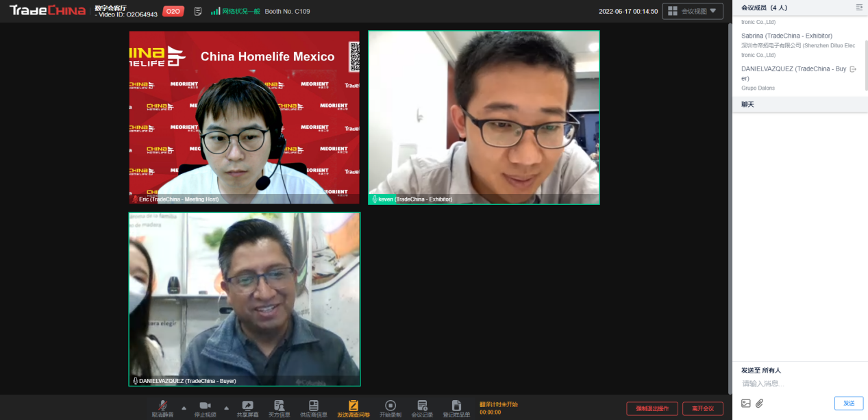Select Eric meeting host video tile

tap(244, 117)
